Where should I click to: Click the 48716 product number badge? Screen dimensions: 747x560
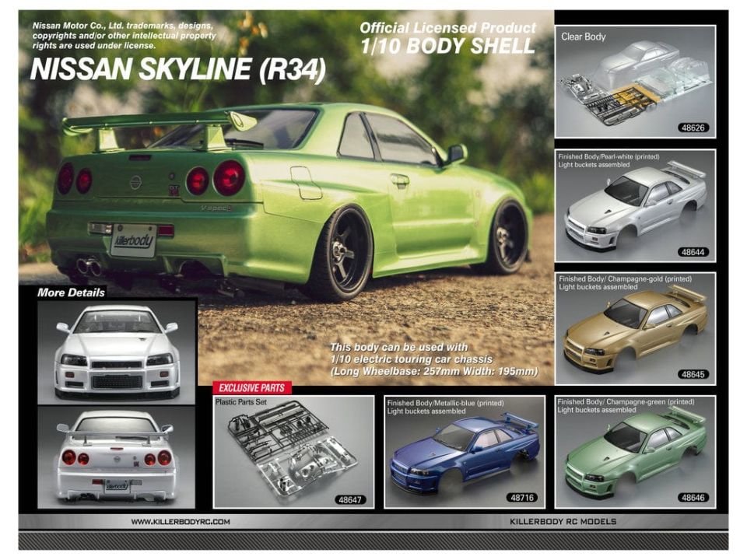coord(521,498)
